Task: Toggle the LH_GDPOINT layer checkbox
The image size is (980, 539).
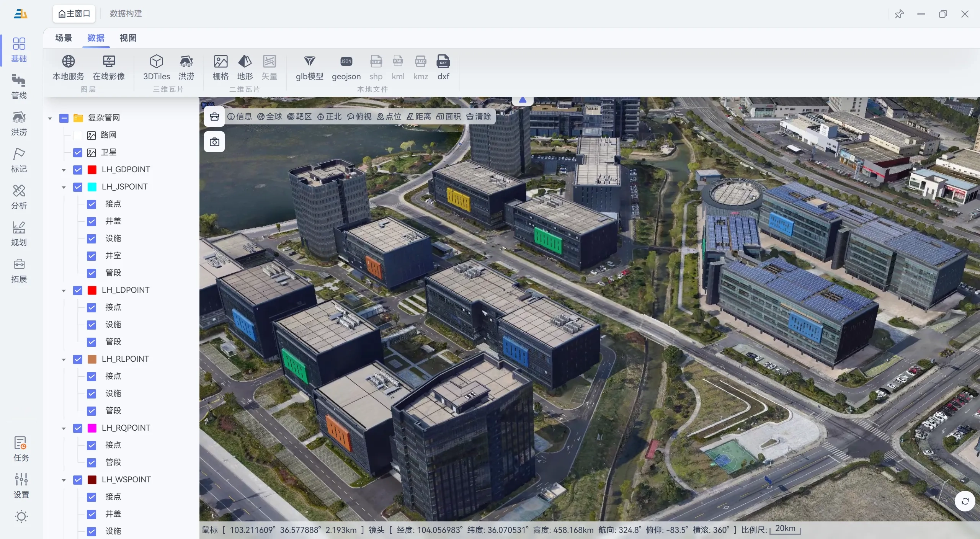Action: (x=78, y=170)
